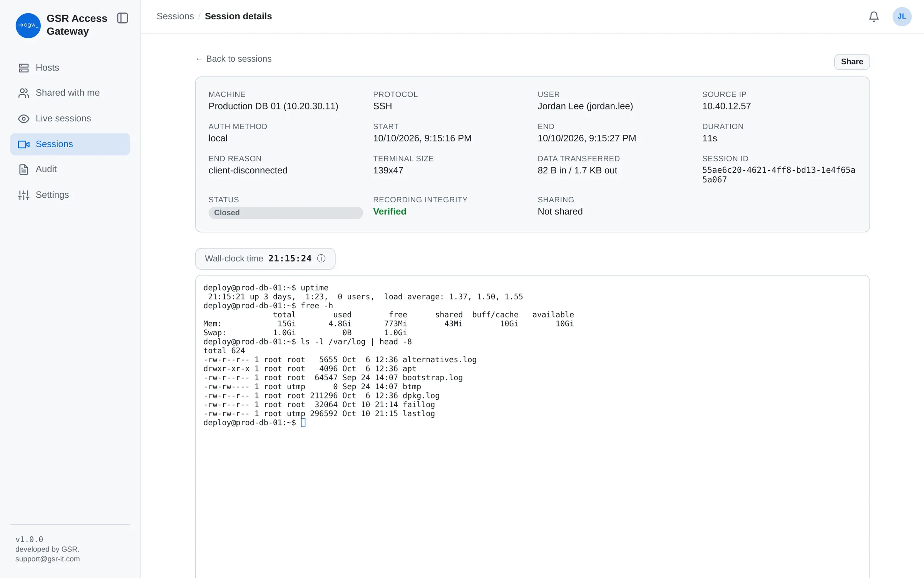The height and width of the screenshot is (578, 924).
Task: Open notifications bell
Action: 874,17
